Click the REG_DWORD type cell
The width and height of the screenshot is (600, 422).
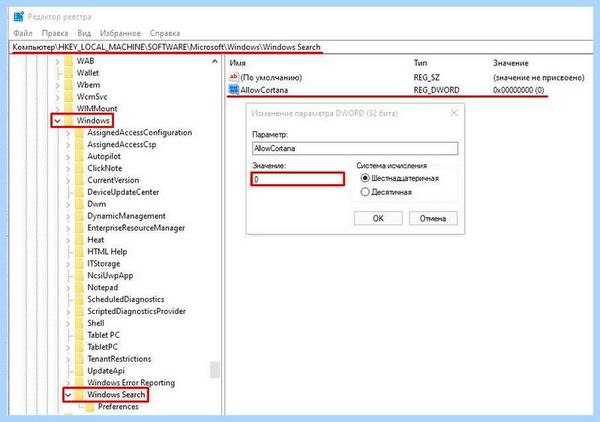436,90
